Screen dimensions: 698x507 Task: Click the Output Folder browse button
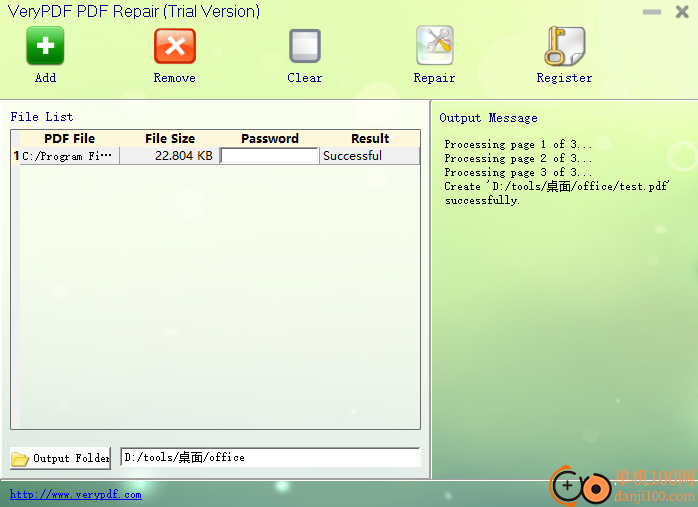[61, 458]
